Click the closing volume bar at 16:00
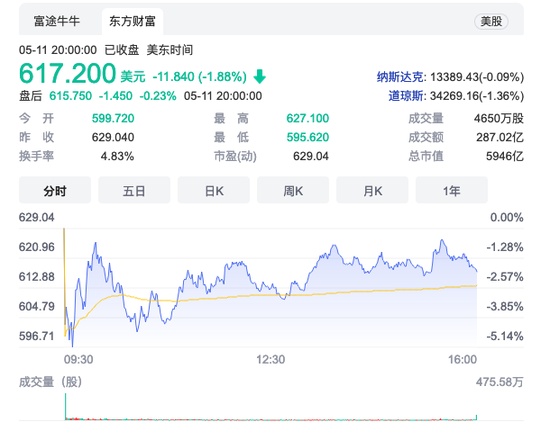 click(x=476, y=417)
